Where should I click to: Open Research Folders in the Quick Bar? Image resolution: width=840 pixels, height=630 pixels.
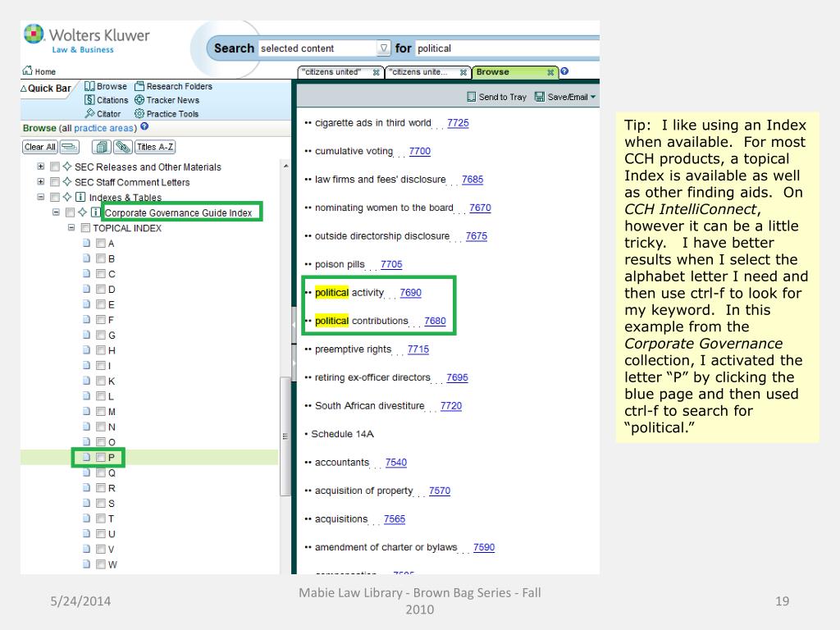tap(174, 86)
